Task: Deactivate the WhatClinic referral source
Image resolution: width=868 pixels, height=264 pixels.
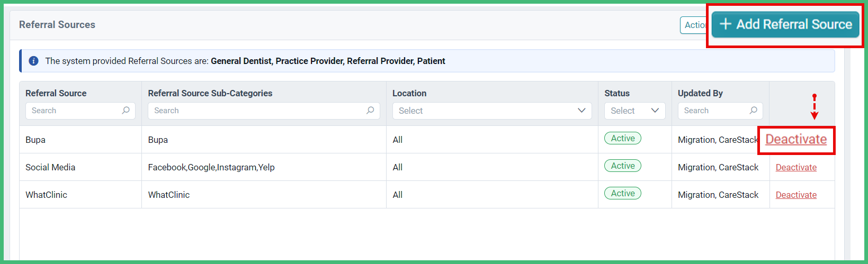Action: tap(796, 195)
